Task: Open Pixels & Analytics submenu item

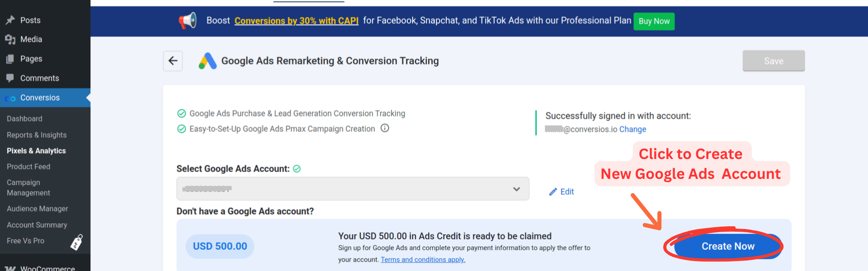Action: click(x=36, y=151)
